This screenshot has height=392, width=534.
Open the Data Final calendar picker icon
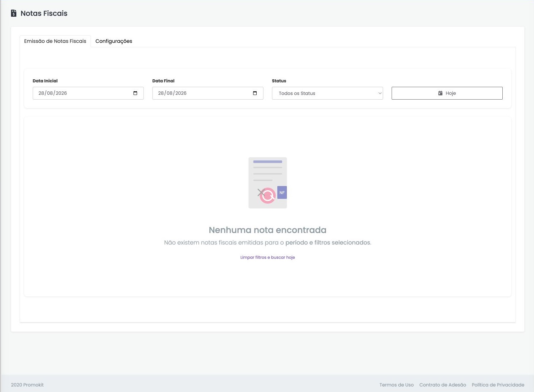(x=255, y=93)
